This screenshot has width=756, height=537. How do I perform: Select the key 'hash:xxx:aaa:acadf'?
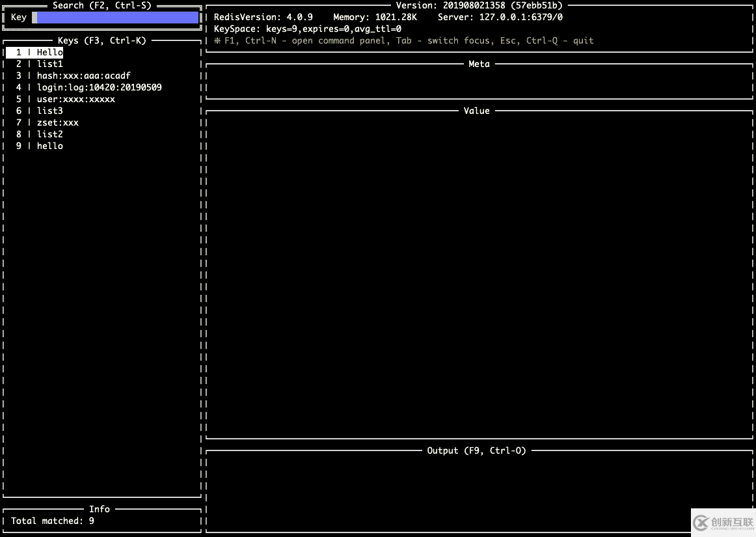tap(83, 76)
